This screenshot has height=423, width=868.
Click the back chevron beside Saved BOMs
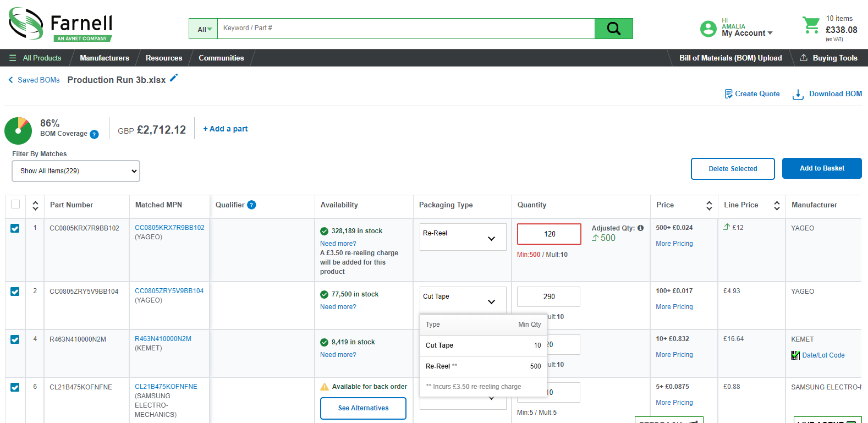coord(10,80)
